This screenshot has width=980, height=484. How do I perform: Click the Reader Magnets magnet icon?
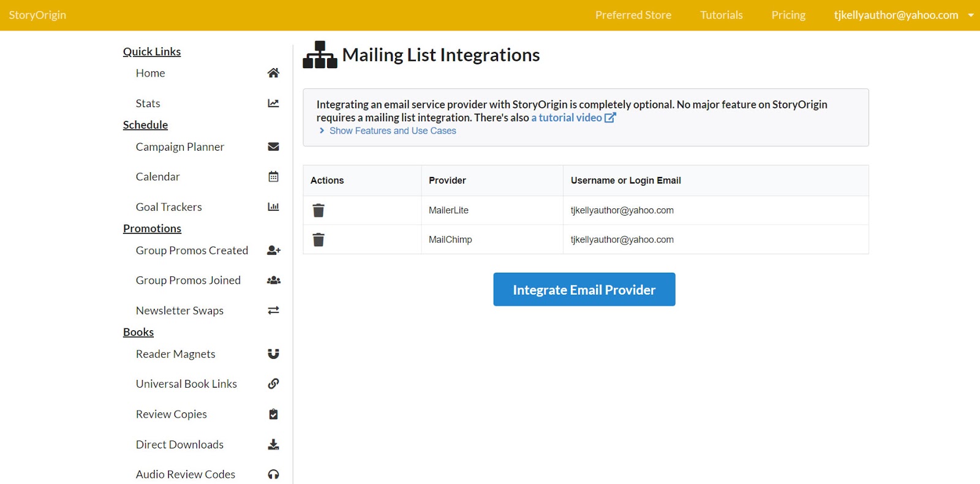pos(273,354)
